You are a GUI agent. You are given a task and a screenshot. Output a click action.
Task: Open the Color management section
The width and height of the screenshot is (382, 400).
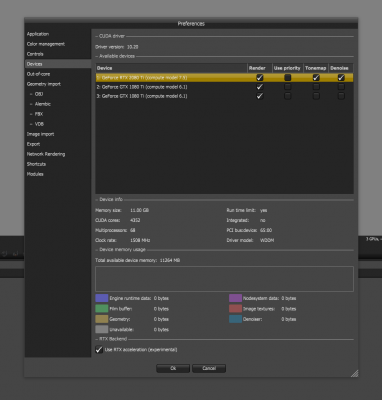(46, 44)
